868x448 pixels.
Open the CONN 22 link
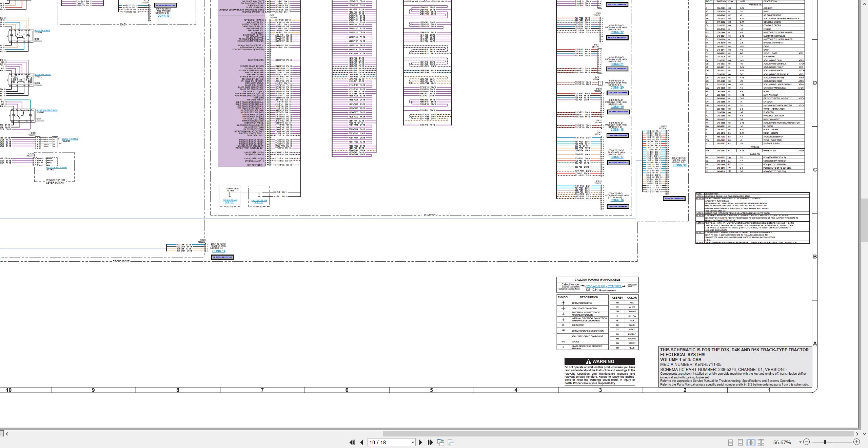point(617,33)
